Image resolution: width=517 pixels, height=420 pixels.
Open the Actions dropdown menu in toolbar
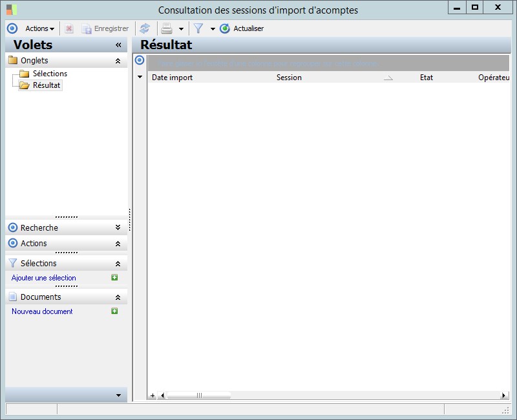(x=40, y=28)
